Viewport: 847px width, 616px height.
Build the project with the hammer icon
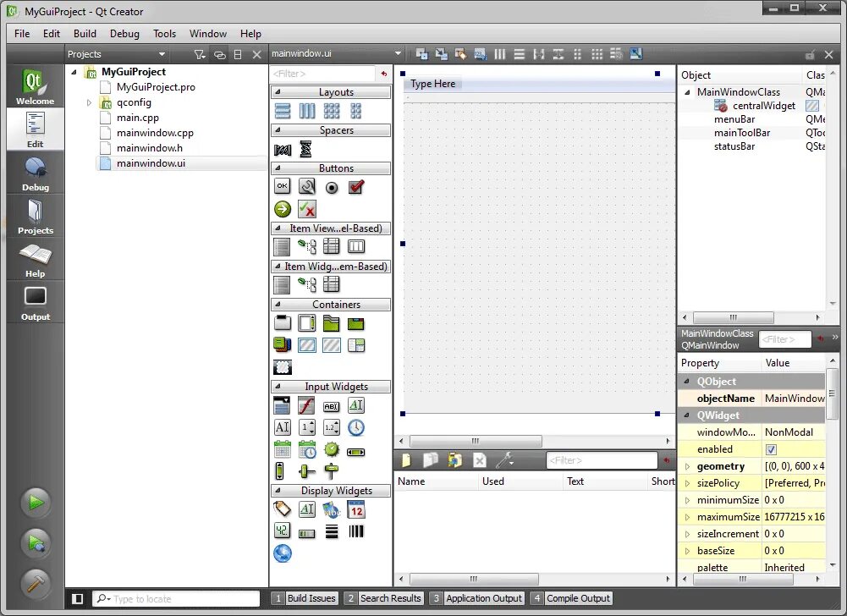click(x=36, y=584)
